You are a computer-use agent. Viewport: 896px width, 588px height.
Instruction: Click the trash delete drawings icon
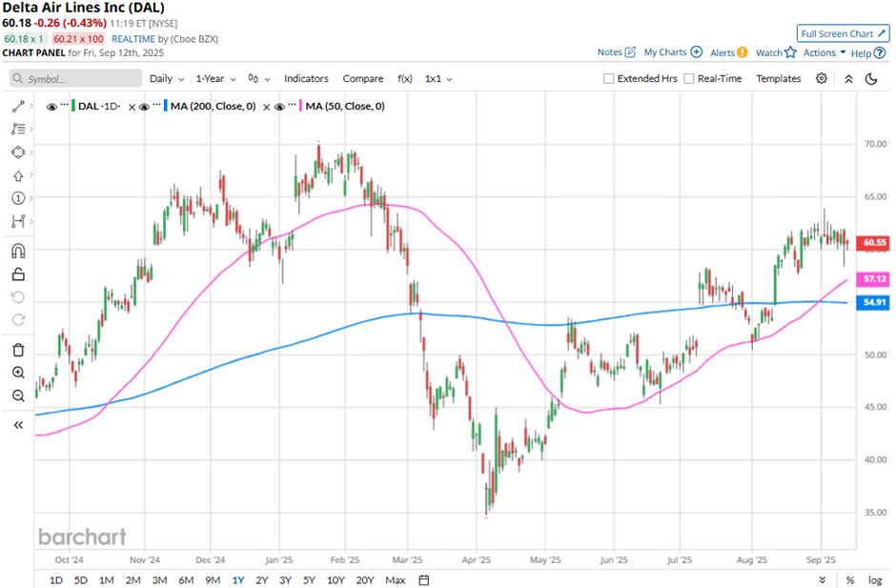(18, 350)
